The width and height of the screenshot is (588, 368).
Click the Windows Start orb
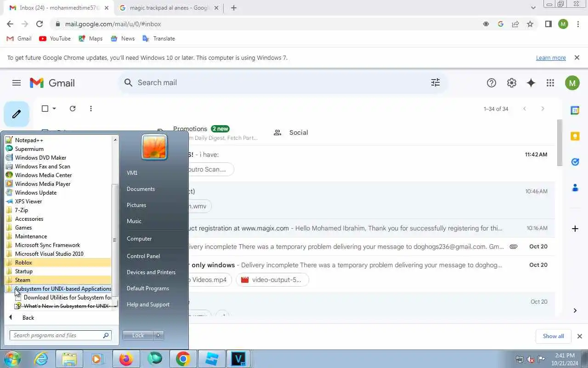(x=12, y=359)
